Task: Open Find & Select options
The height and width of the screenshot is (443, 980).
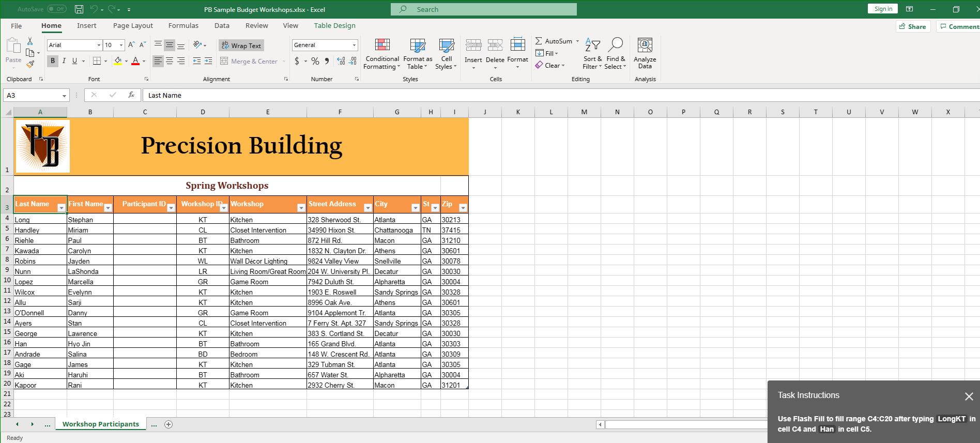Action: [616, 54]
